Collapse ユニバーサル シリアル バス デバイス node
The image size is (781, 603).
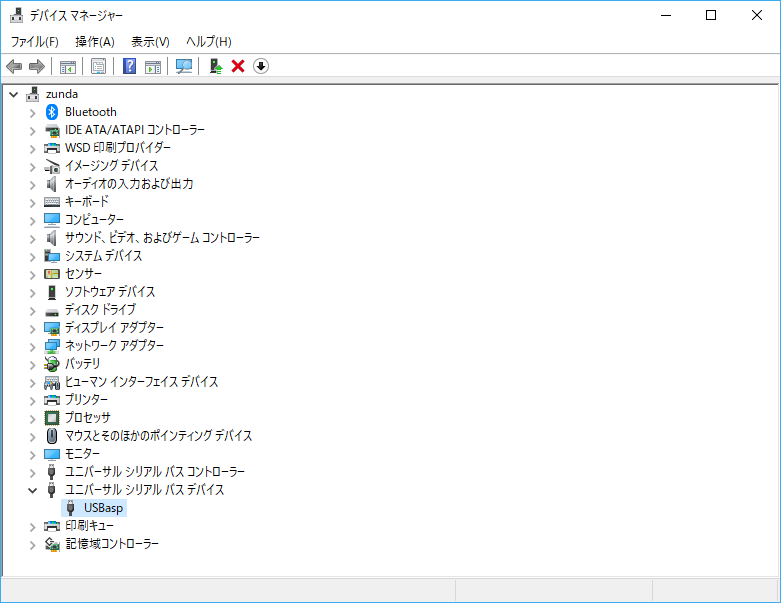[x=33, y=490]
